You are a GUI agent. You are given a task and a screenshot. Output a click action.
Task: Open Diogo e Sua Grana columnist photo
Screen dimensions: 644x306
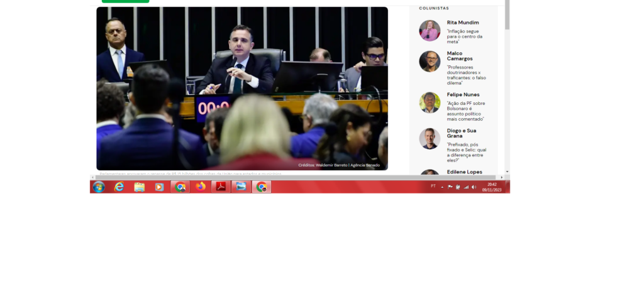click(x=430, y=139)
